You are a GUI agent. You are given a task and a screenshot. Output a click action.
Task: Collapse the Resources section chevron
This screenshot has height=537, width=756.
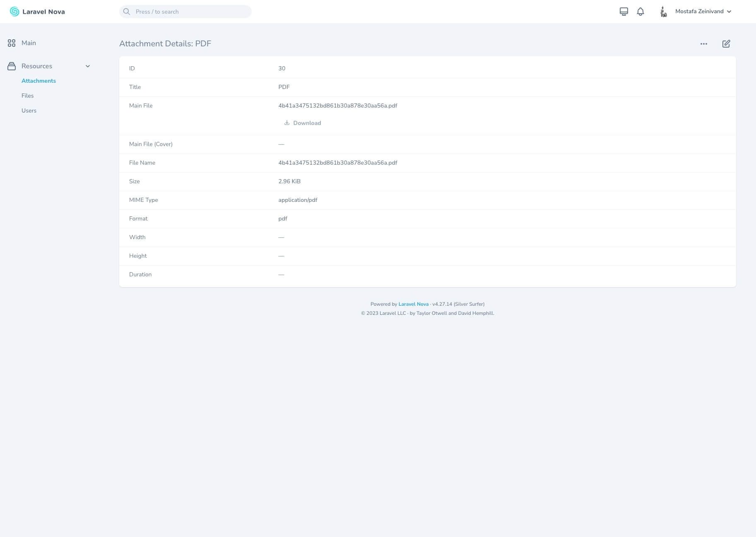[x=88, y=66]
